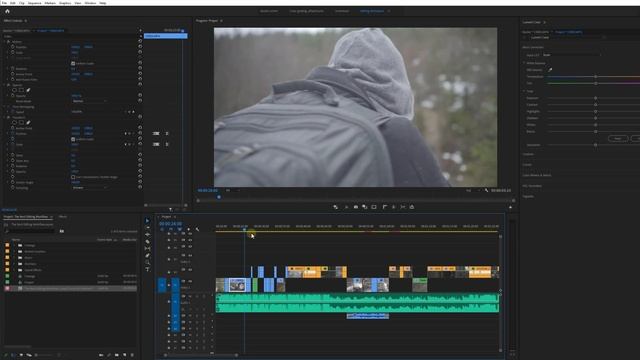This screenshot has height=360, width=640.
Task: Open the Vignette section in Lumetri
Action: point(528,196)
